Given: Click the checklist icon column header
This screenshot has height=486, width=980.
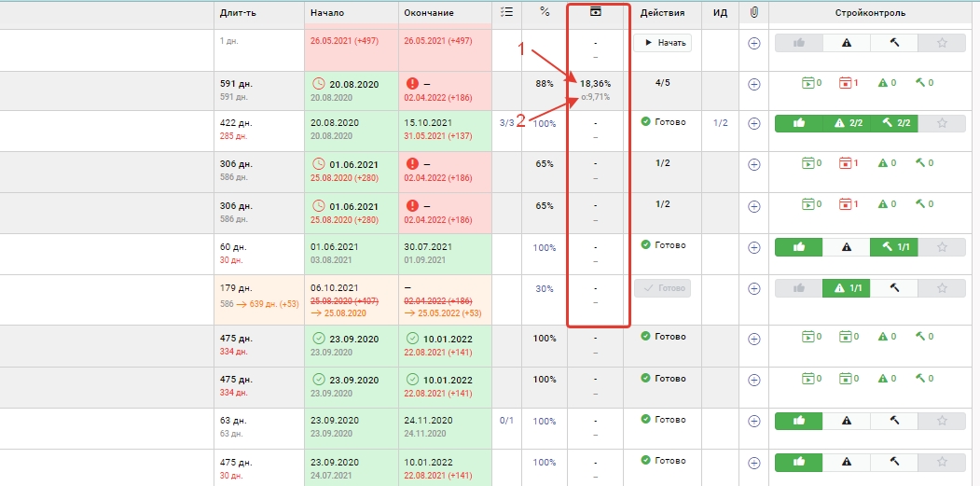Looking at the screenshot, I should [506, 13].
